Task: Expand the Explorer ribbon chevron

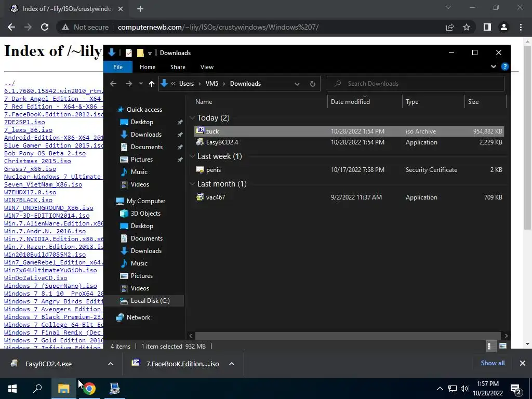Action: click(x=494, y=67)
